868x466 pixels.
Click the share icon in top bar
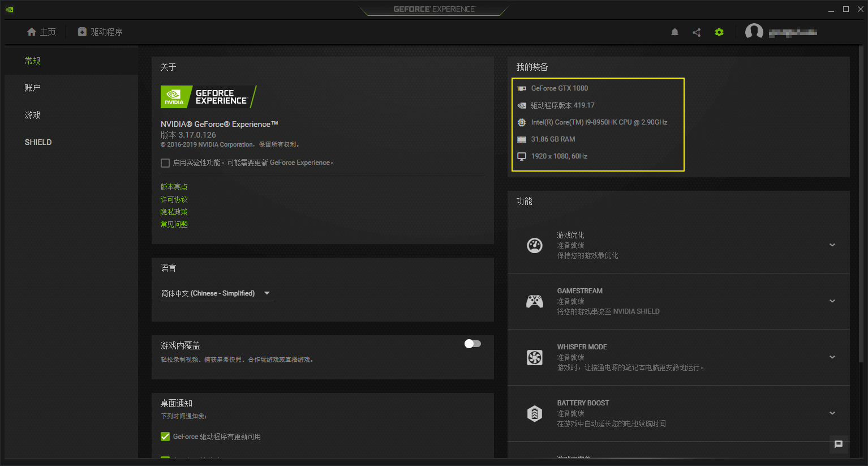click(697, 32)
